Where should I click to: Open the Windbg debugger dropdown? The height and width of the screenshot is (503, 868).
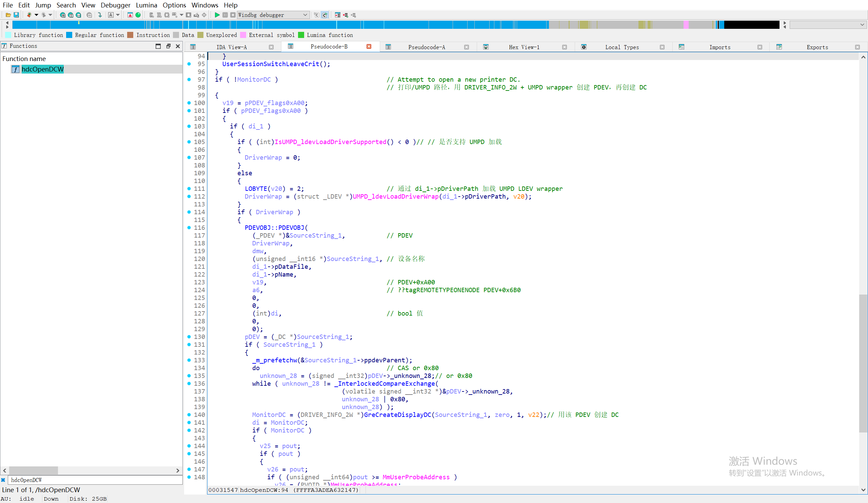[x=305, y=15]
